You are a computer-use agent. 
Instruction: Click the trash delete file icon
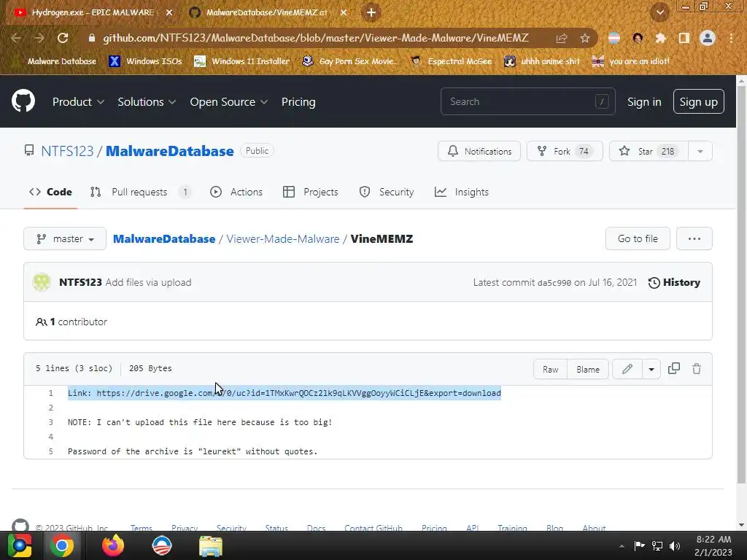(x=697, y=369)
